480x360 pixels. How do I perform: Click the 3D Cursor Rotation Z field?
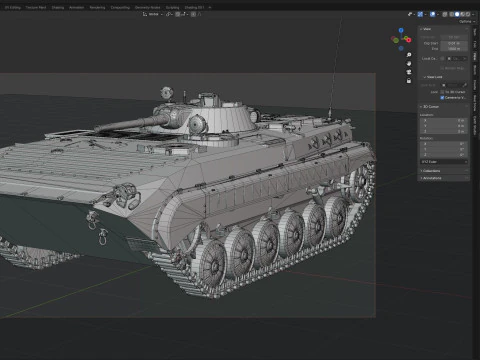tap(443, 155)
